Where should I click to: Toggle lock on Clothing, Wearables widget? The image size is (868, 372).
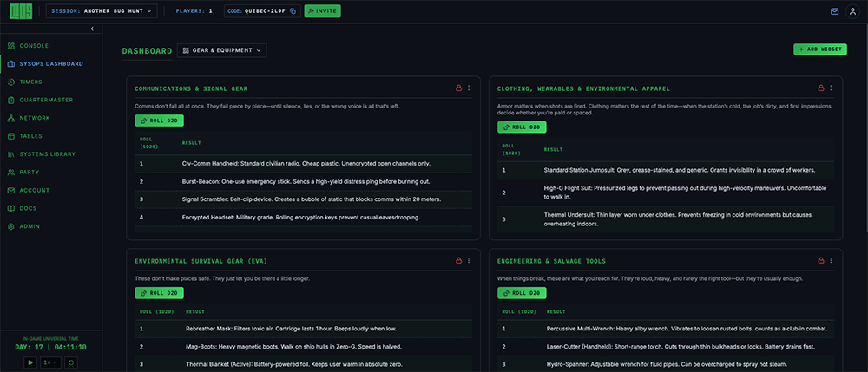pos(820,88)
